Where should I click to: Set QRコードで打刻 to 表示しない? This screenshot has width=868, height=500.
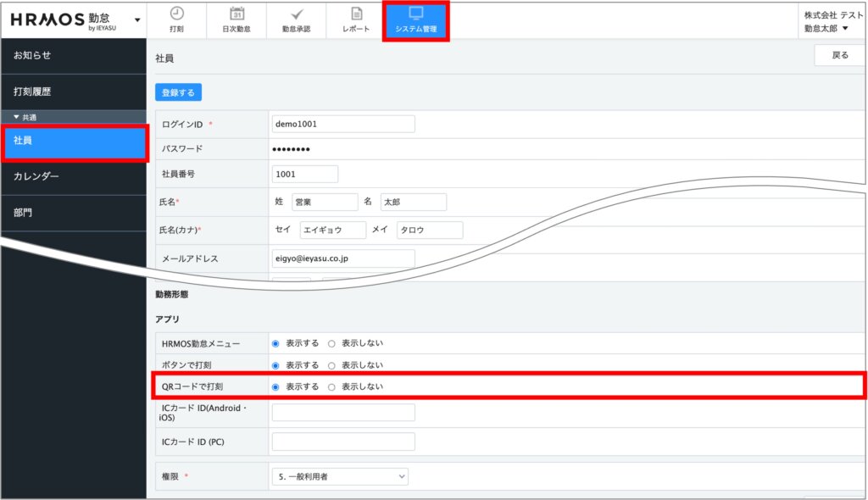(332, 386)
